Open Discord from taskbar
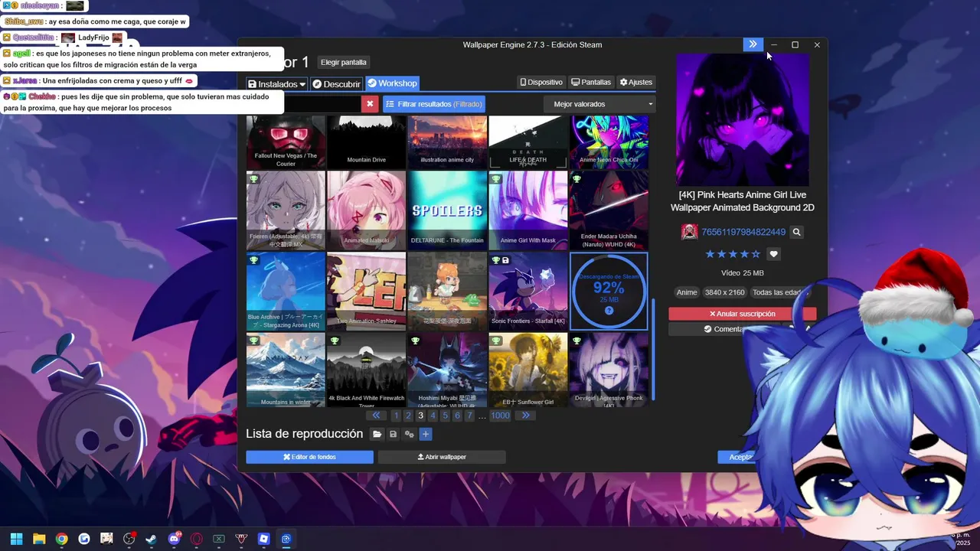Screen dimensions: 980x551 [174, 539]
